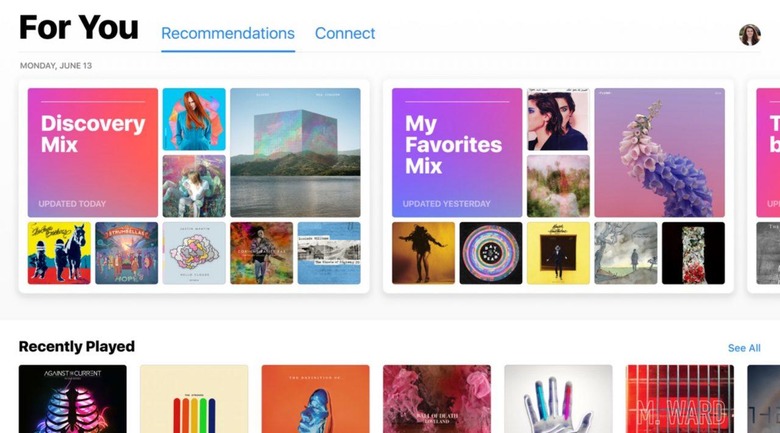This screenshot has width=780, height=433.
Task: Open the red-haired woman album cover
Action: pos(194,119)
